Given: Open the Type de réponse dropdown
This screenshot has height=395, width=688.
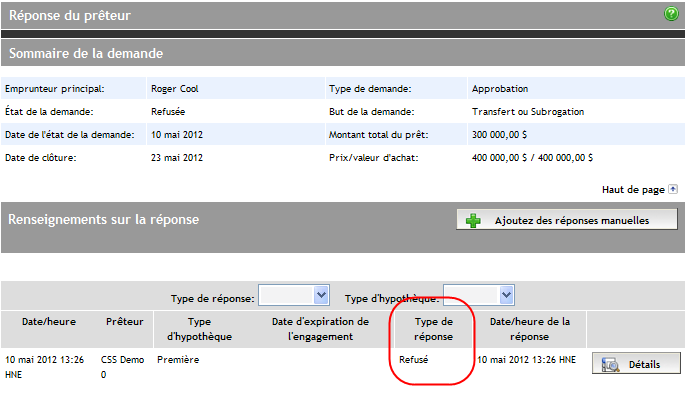Looking at the screenshot, I should (294, 295).
